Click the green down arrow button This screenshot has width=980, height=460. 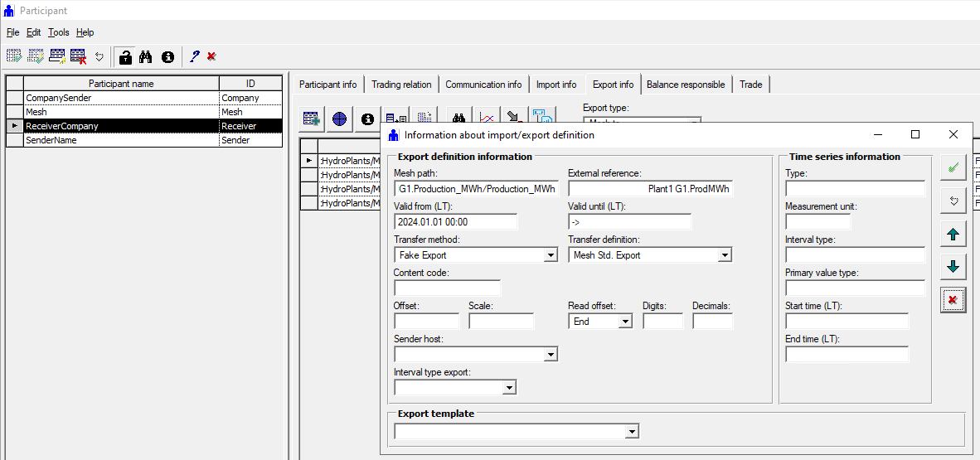(953, 267)
